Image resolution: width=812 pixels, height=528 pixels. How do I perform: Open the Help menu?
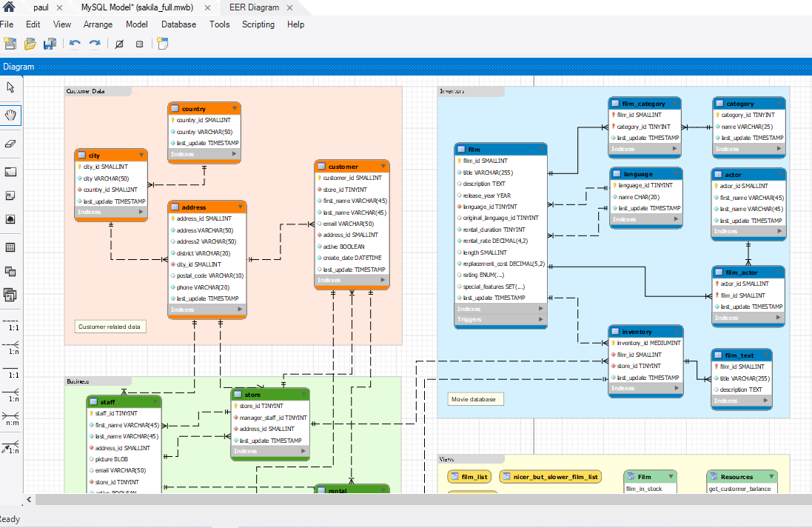295,24
